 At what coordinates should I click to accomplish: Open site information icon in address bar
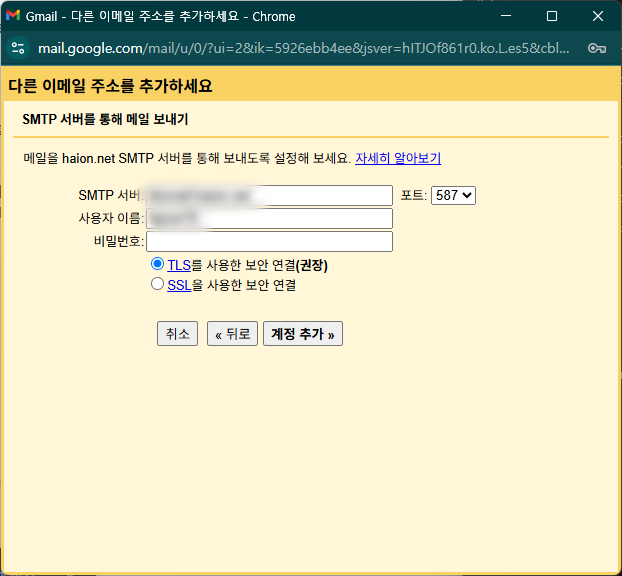18,48
